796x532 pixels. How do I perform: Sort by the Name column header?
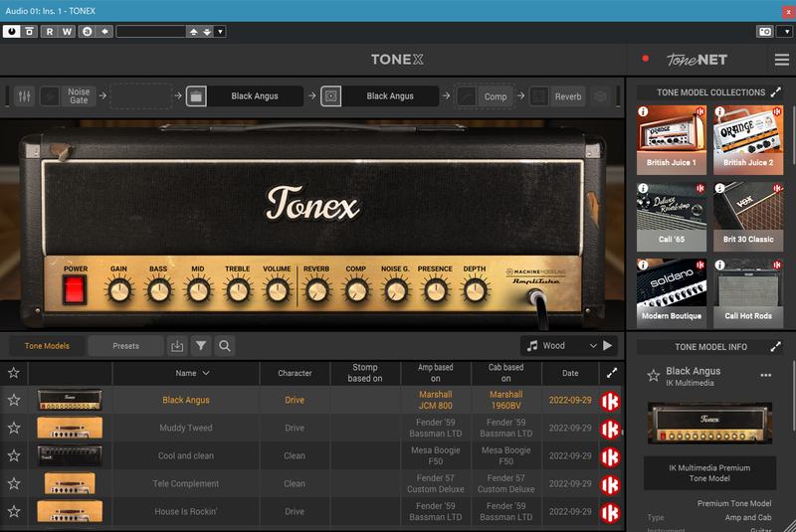tap(186, 373)
